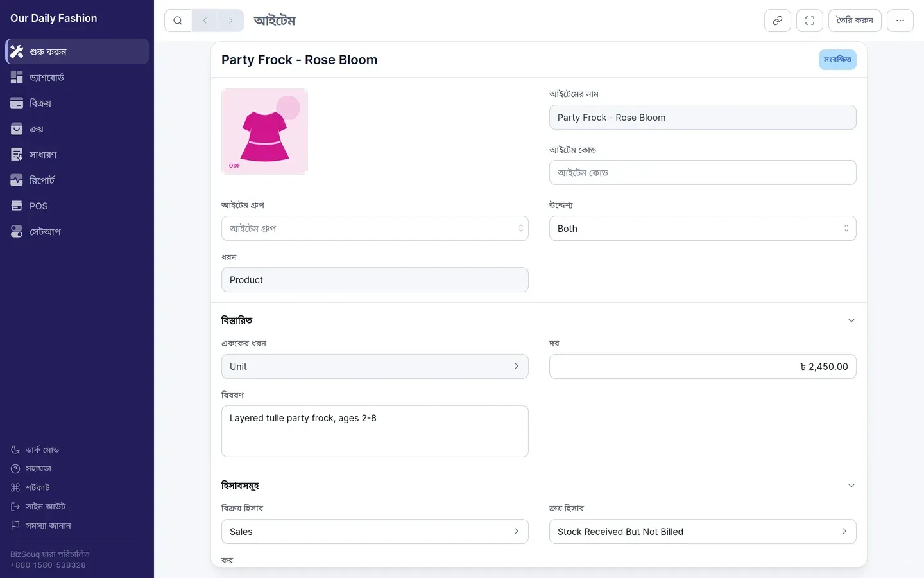Open সাধারণ section in sidebar
The width and height of the screenshot is (924, 578).
pyautogui.click(x=77, y=154)
